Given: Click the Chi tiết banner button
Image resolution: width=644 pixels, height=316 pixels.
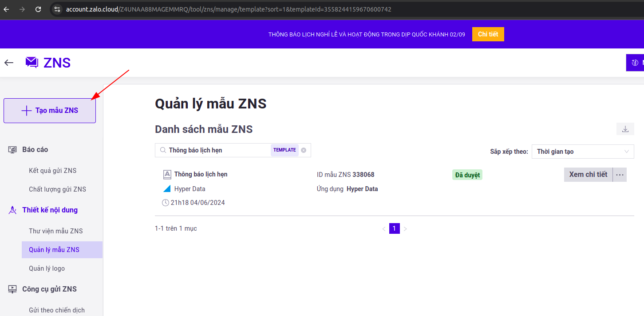Looking at the screenshot, I should tap(488, 34).
